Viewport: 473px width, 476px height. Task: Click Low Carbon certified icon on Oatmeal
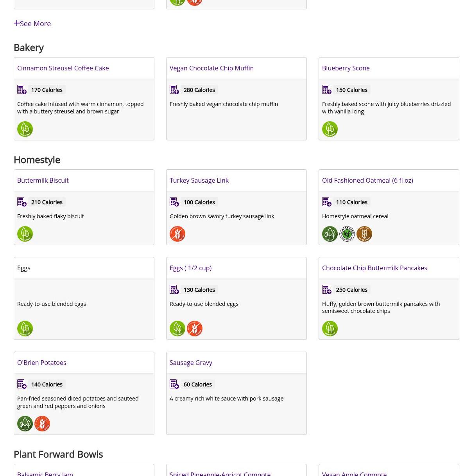click(347, 234)
